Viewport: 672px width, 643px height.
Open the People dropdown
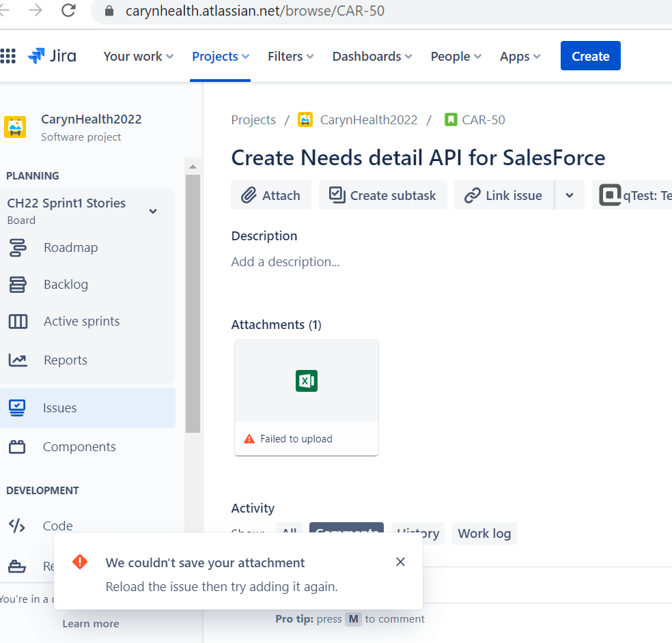(456, 56)
